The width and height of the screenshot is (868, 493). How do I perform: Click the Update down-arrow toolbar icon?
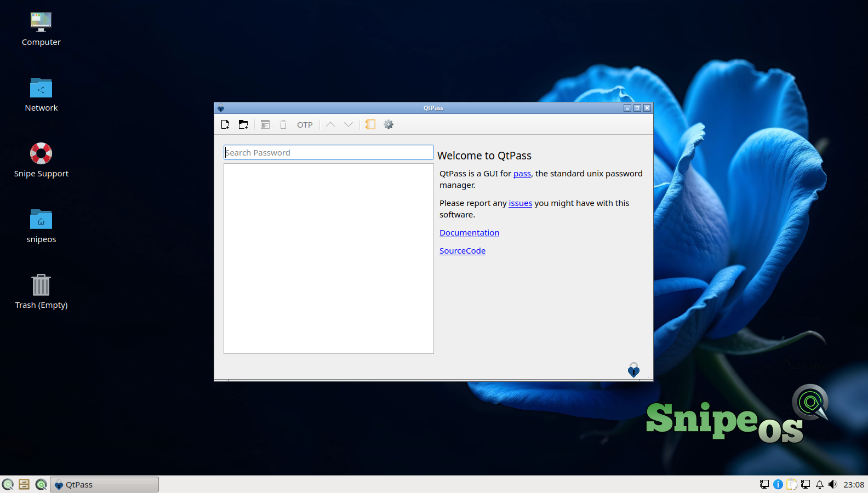(349, 125)
